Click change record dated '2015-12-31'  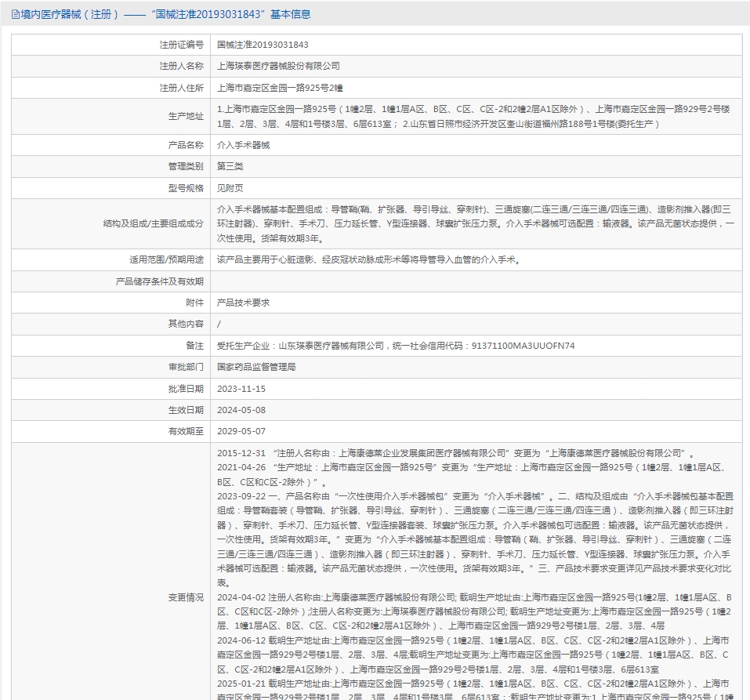click(456, 453)
